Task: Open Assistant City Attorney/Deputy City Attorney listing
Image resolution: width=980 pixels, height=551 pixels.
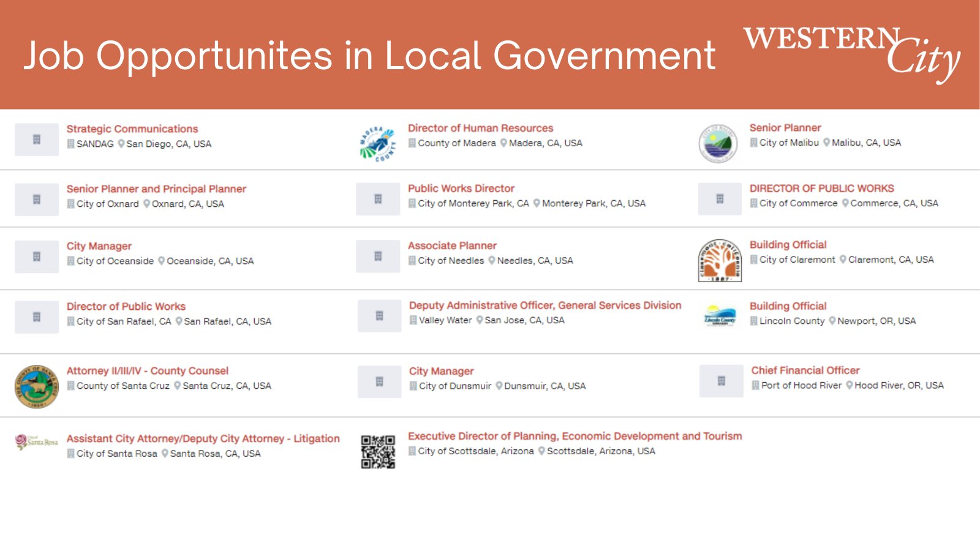Action: point(203,438)
